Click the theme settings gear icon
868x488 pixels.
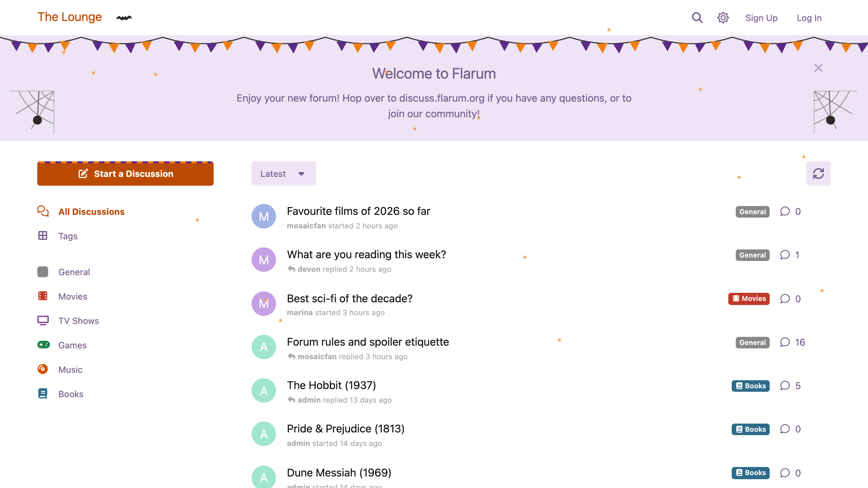tap(723, 18)
